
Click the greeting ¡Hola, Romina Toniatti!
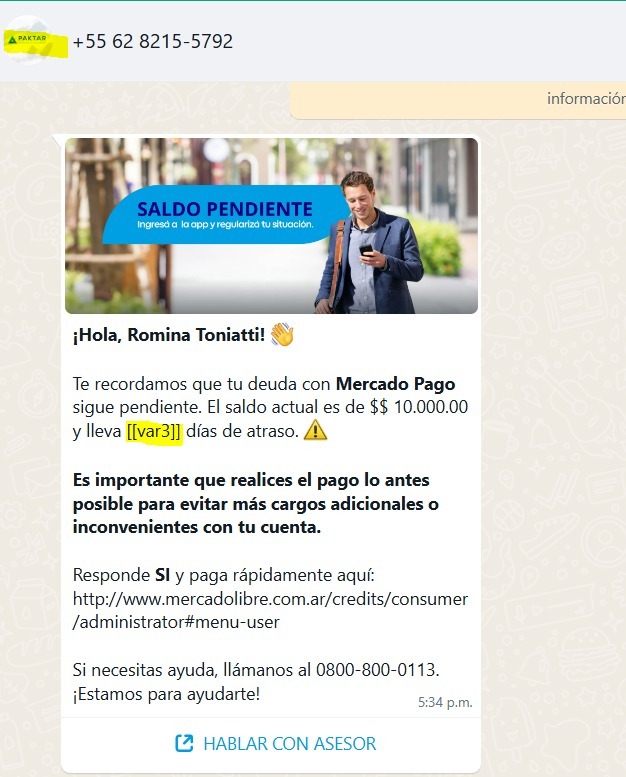[x=169, y=335]
